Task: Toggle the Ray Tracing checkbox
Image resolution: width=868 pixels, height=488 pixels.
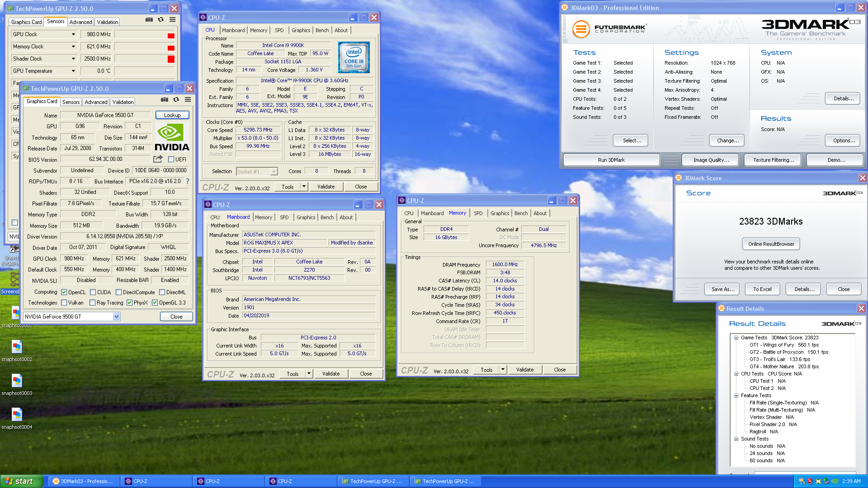Action: click(x=92, y=303)
